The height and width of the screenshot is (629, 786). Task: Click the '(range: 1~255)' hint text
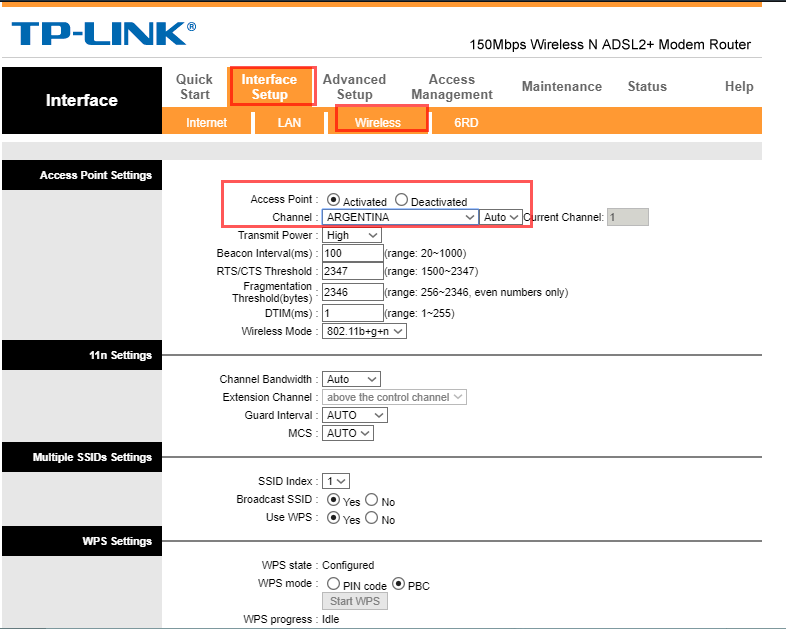pyautogui.click(x=420, y=313)
